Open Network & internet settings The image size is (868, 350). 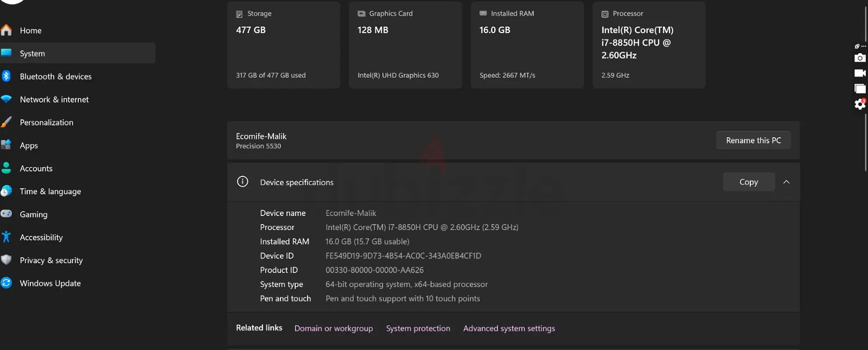54,100
